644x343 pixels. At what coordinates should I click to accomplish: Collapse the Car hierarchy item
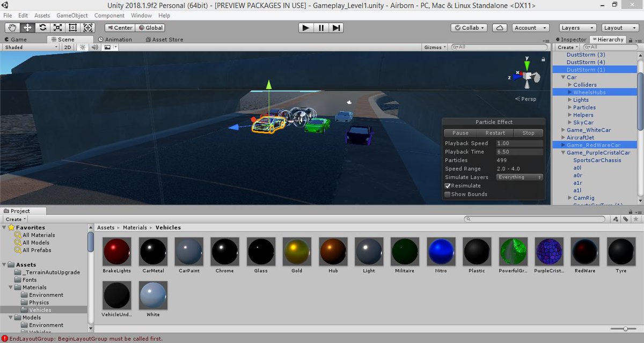[563, 77]
